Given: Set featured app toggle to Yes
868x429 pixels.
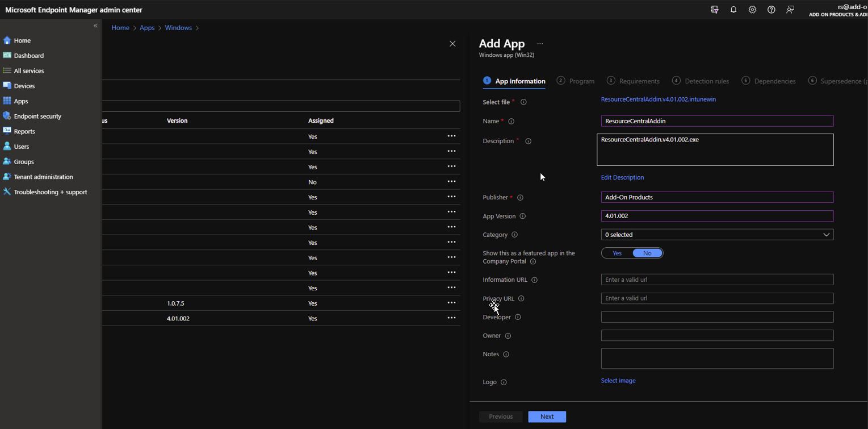Looking at the screenshot, I should coord(617,253).
